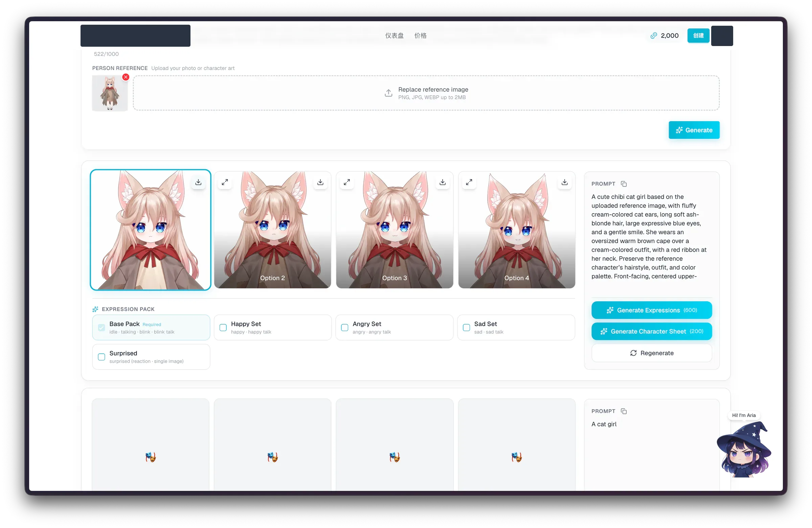Screen dimensions: 812x528
Task: Copy the cute chibi cat girl prompt
Action: [x=624, y=184]
